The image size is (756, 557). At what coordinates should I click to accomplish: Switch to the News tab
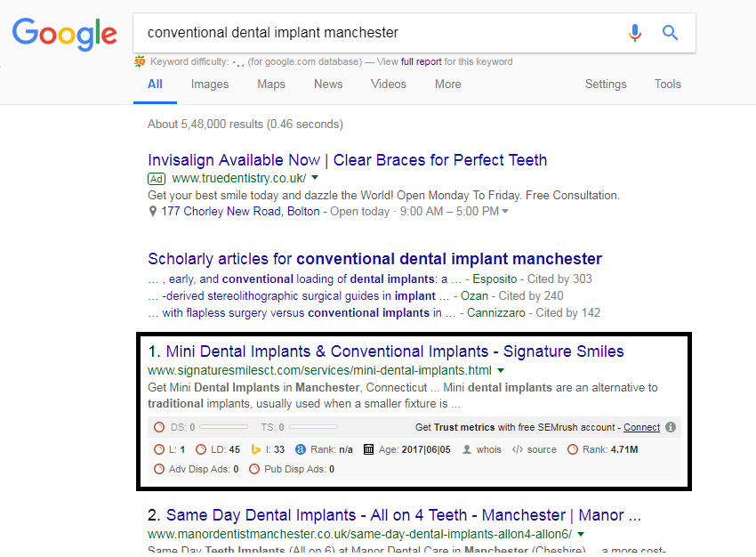[x=328, y=85]
